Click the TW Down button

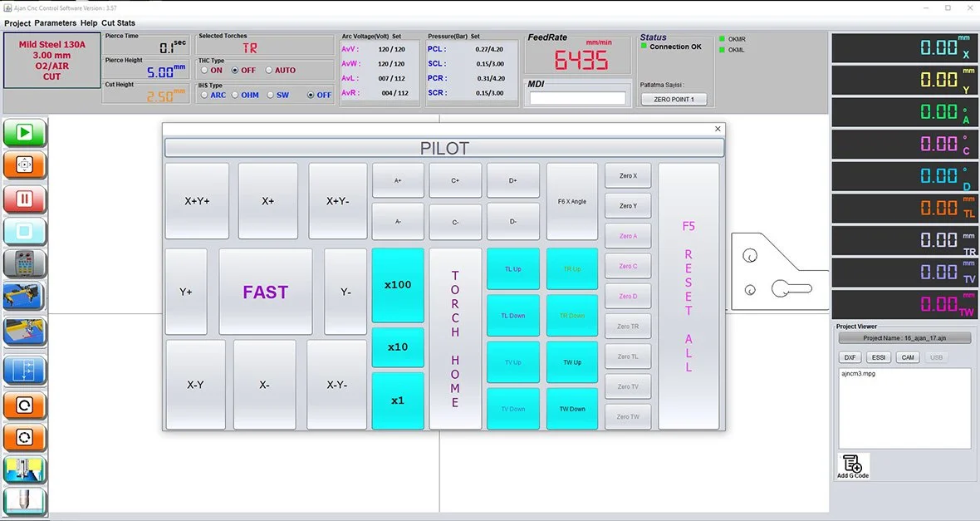tap(572, 409)
